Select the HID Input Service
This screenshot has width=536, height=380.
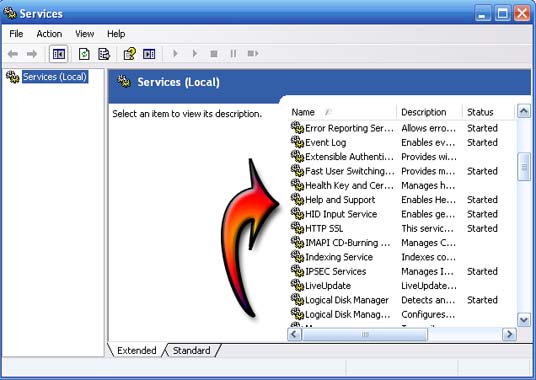[402, 214]
